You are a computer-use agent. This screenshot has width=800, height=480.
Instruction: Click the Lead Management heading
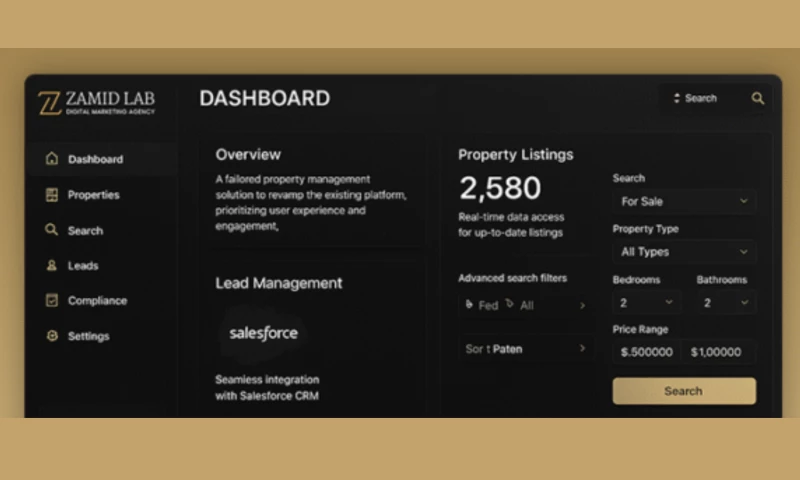tap(279, 283)
